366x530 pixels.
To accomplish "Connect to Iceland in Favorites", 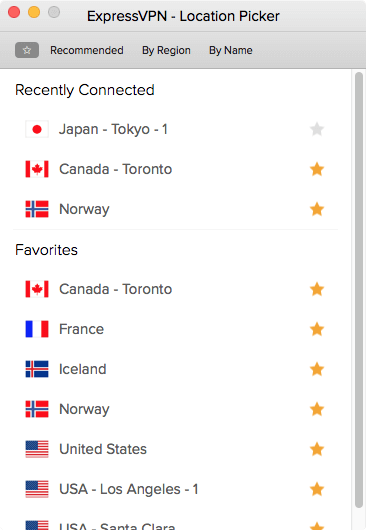I will click(175, 369).
